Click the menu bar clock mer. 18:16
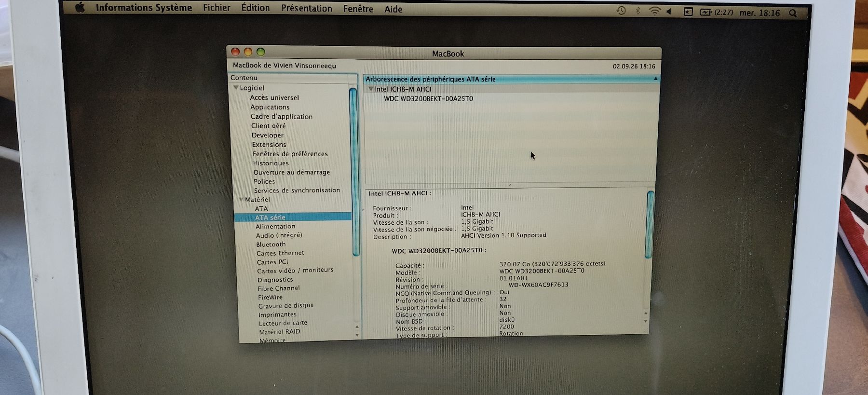The width and height of the screenshot is (868, 395). (x=759, y=13)
